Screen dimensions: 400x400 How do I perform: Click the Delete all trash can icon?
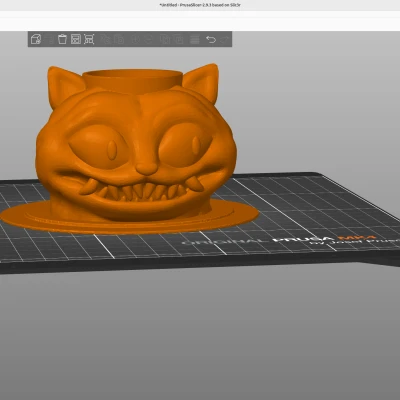(x=62, y=39)
